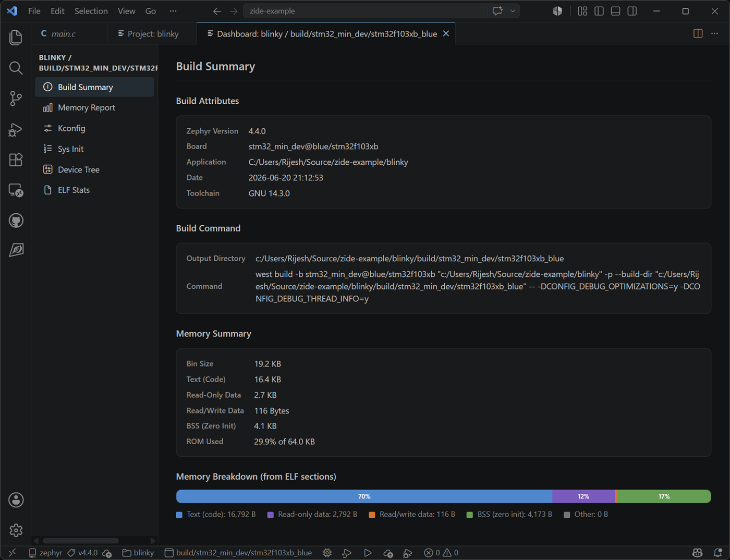
Task: Click the BSS (zero init): 4,173 B legend entry
Action: tap(509, 515)
